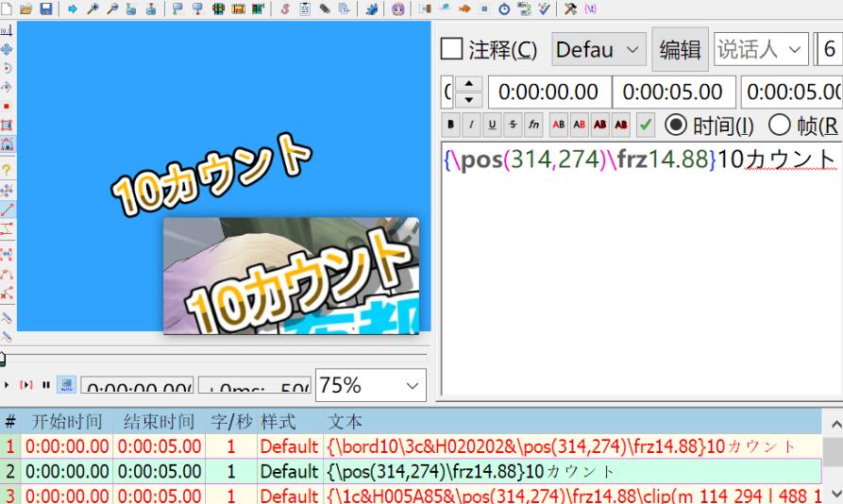843x504 pixels.
Task: Pick secondary color second AB button
Action: (579, 125)
